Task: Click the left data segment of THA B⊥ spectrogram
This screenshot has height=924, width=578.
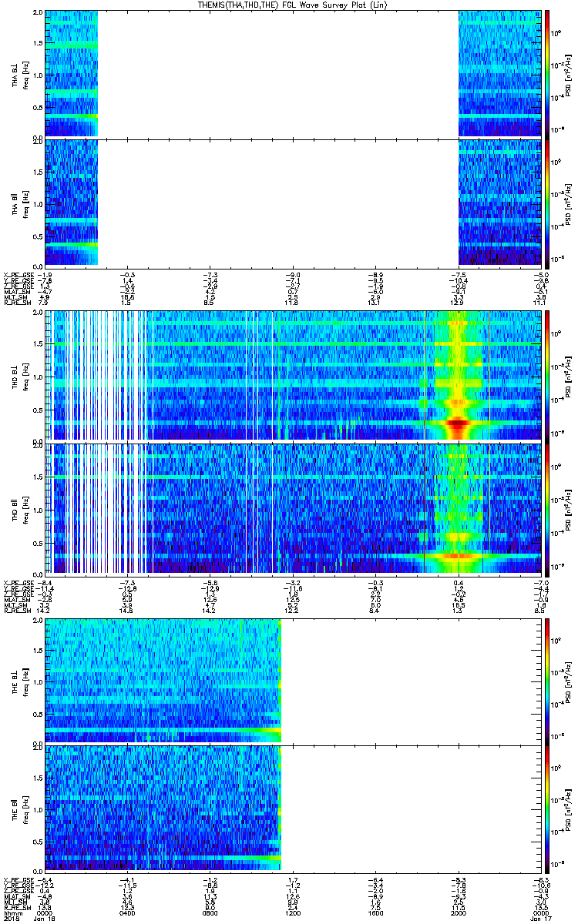Action: point(72,74)
